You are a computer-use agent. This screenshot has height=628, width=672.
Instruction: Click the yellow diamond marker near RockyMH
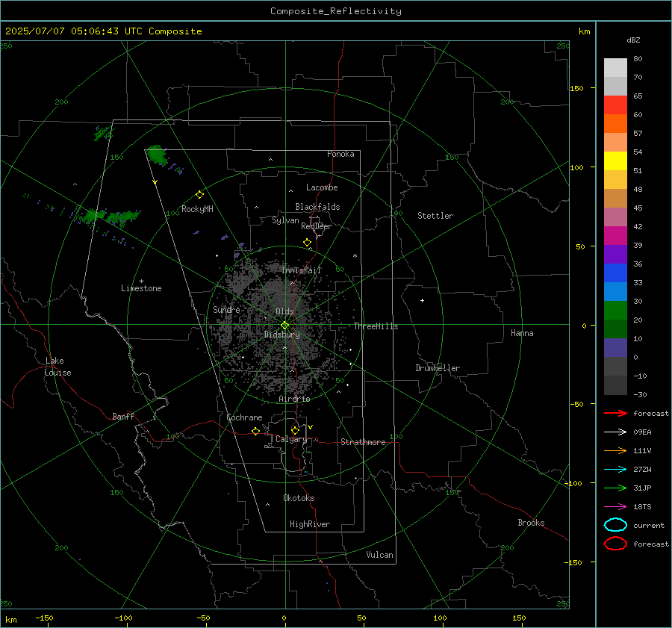click(x=199, y=195)
